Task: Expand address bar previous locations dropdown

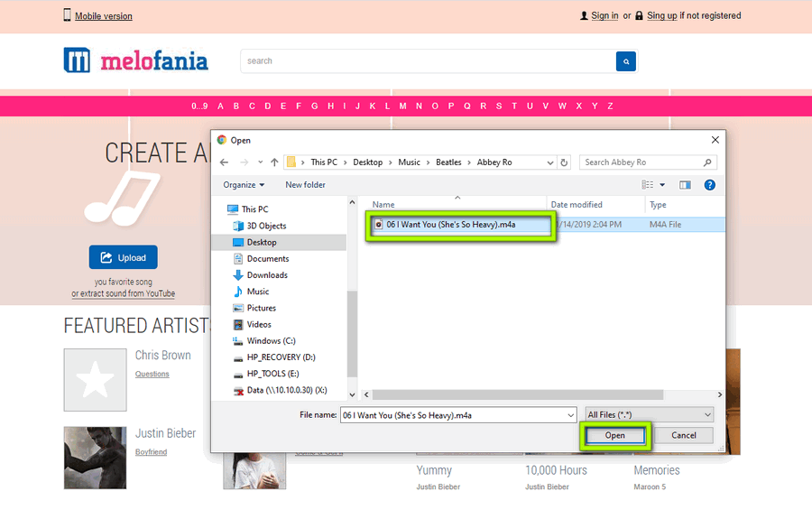Action: tap(550, 162)
